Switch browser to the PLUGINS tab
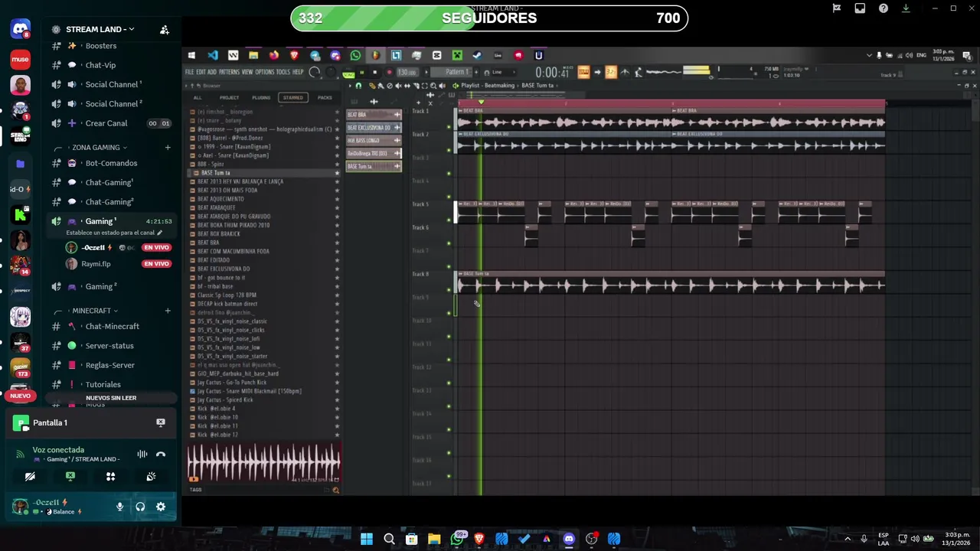This screenshot has width=980, height=551. point(261,97)
